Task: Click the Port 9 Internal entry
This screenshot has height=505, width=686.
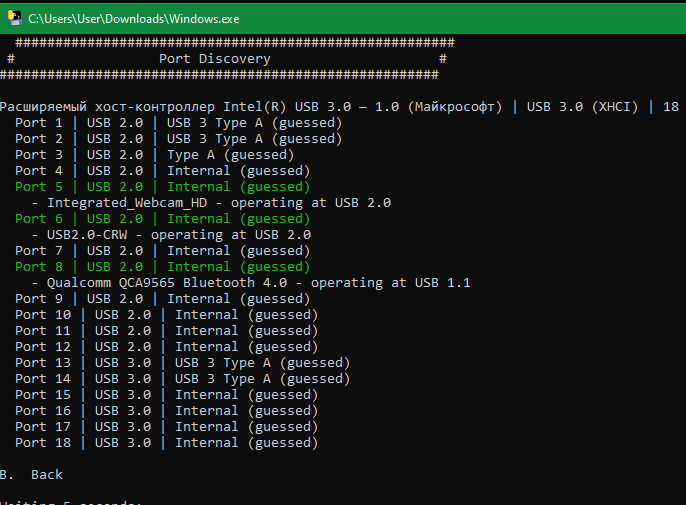Action: 162,299
